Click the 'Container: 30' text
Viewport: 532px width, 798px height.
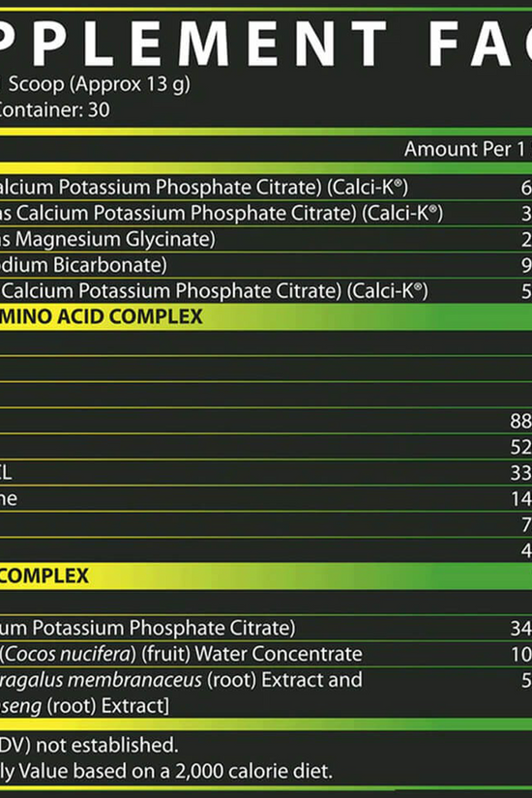coord(54,110)
